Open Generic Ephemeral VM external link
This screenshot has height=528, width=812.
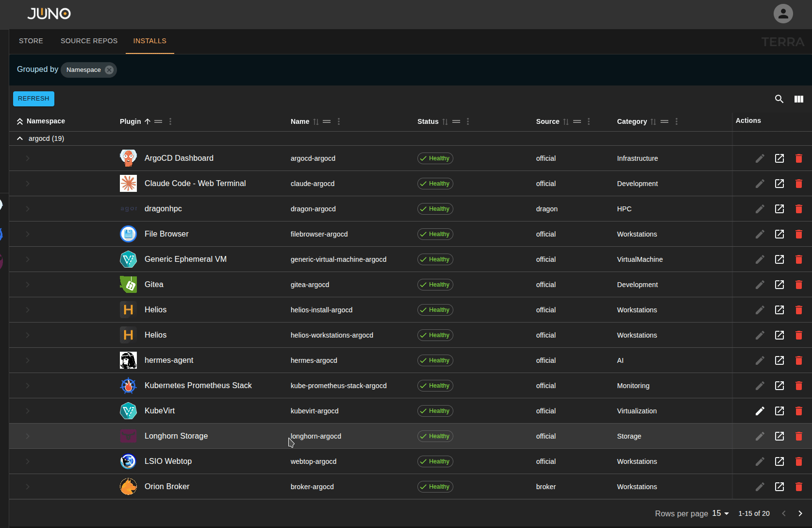(x=779, y=259)
